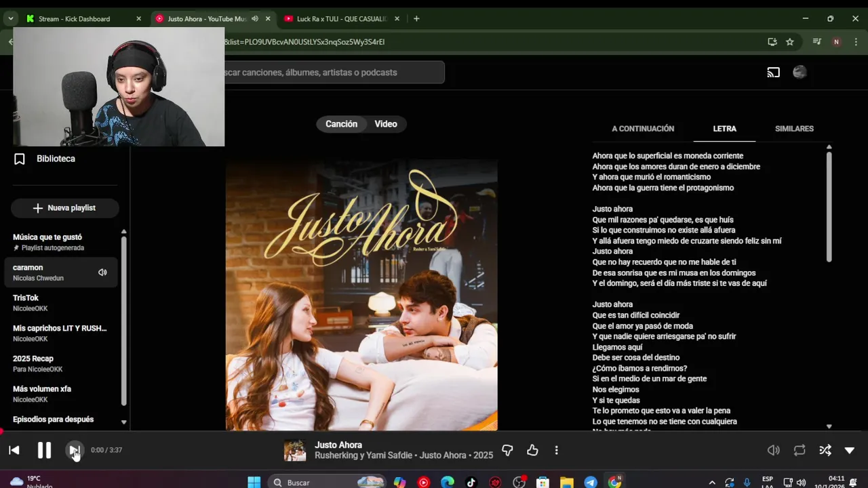Click the microphone icon in system tray
Viewport: 868px width, 488px height.
point(747,483)
